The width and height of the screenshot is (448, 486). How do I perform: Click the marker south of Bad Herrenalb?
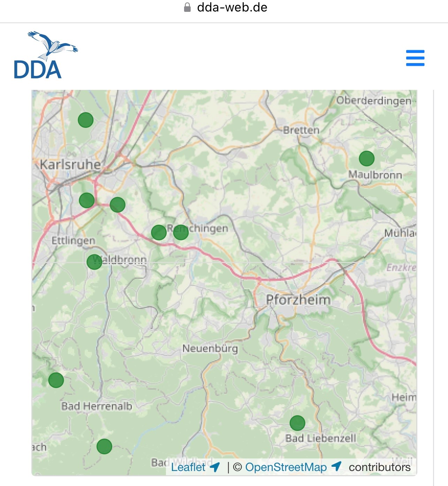pos(104,447)
